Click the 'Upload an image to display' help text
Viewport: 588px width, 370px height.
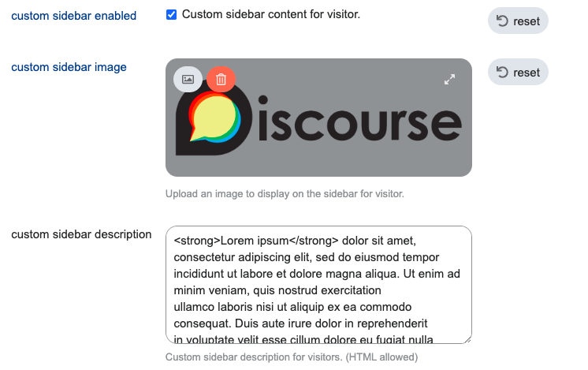click(x=285, y=193)
